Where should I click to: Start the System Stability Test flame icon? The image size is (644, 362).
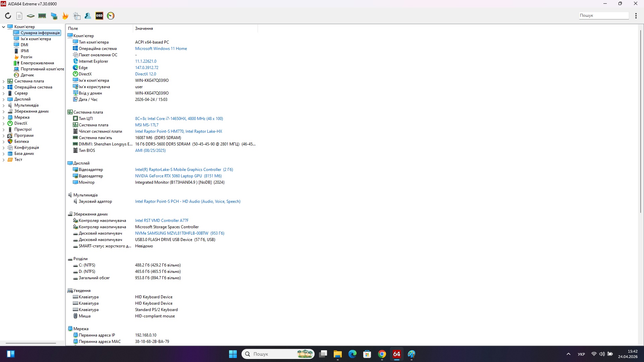[65, 16]
